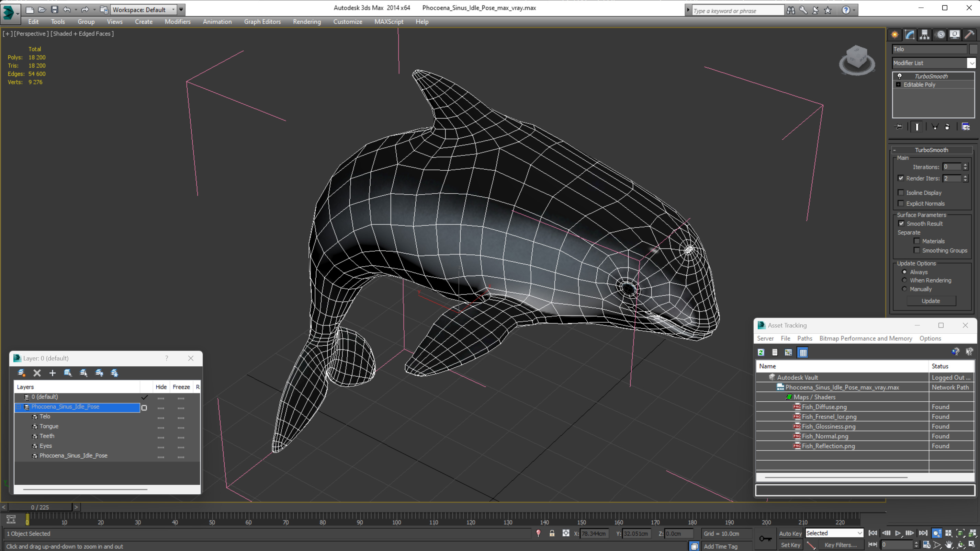980x551 pixels.
Task: Click Add Selected Objects plus icon in Layer dialog
Action: 53,373
